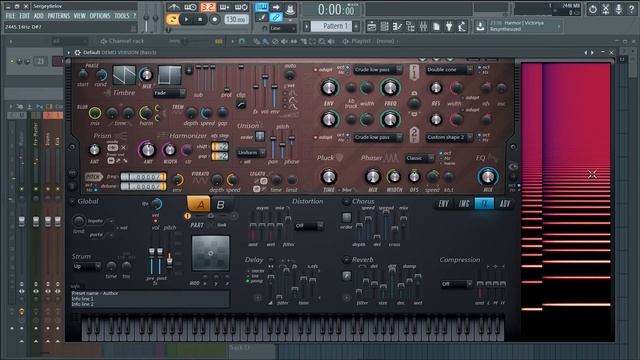This screenshot has width=640, height=360.
Task: Select the source delay mode option
Action: pyautogui.click(x=247, y=271)
